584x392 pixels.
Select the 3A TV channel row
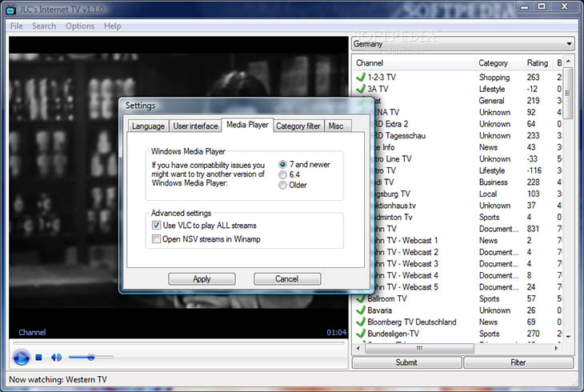click(459, 89)
